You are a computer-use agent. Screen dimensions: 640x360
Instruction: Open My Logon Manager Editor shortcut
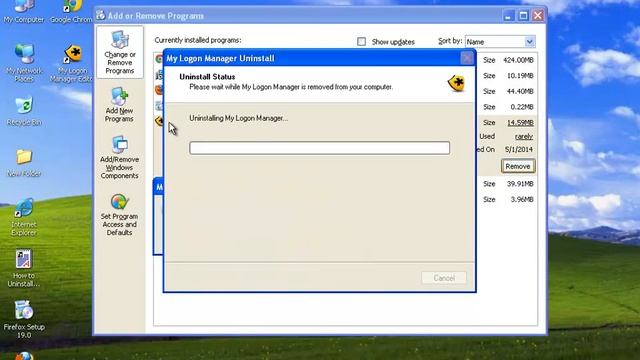coord(72,63)
